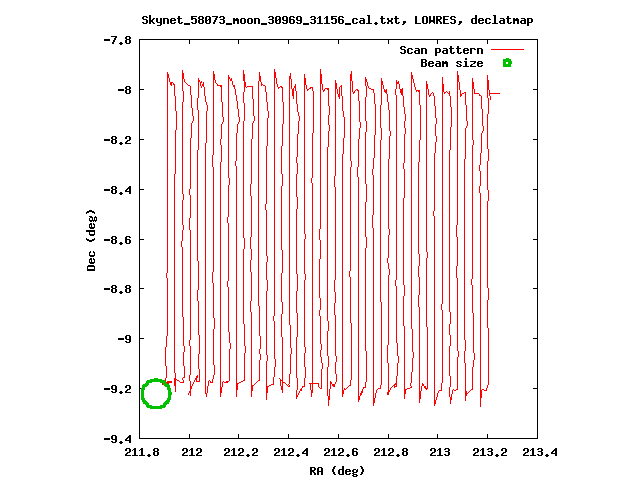Click the x-axis tick label 212.6
Image resolution: width=640 pixels, height=480 pixels.
(x=341, y=452)
